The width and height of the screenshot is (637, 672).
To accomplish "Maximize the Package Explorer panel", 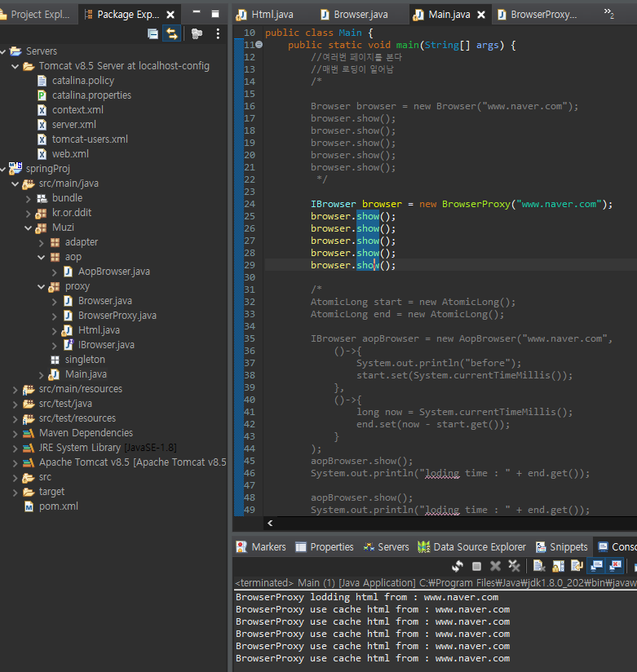I will click(x=215, y=14).
